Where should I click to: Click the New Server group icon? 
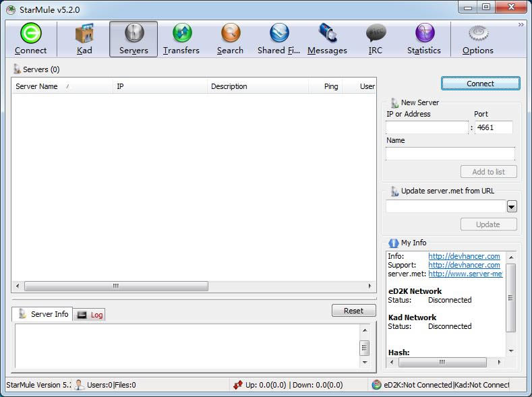click(x=394, y=102)
